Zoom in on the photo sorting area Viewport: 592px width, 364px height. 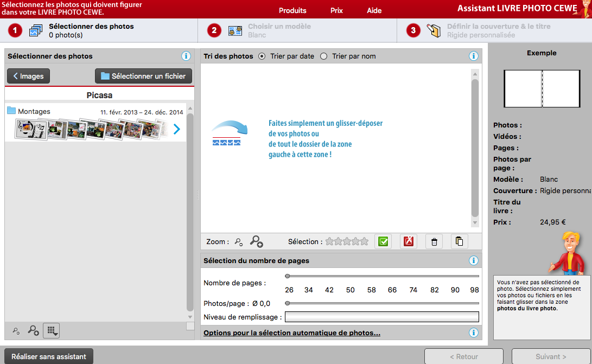pos(256,241)
